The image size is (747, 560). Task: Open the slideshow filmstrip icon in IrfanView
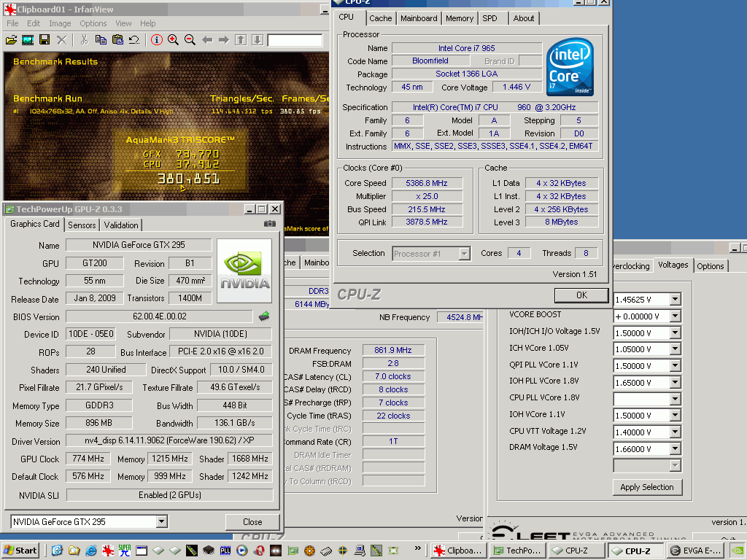pos(28,40)
